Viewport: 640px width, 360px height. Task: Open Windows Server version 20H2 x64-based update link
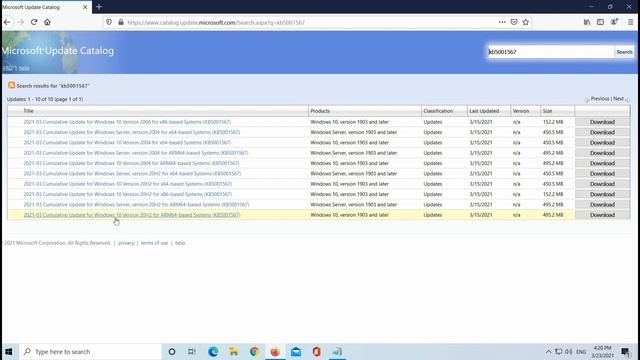coord(132,173)
